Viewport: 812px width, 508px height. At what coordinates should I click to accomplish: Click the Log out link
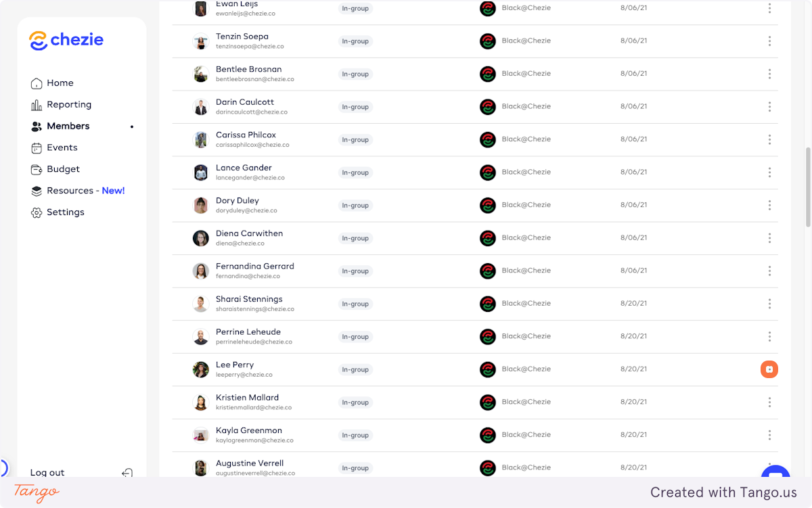[47, 473]
